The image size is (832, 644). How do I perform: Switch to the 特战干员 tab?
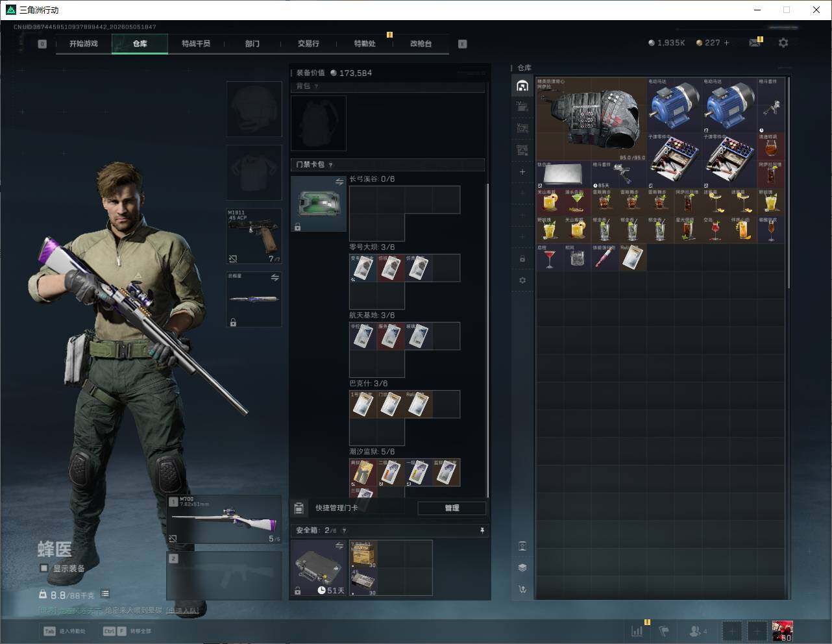(196, 43)
